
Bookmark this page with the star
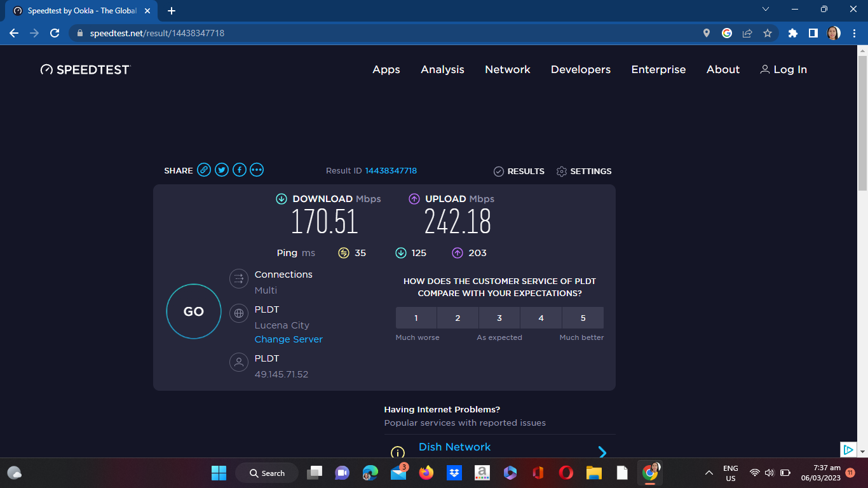click(768, 33)
